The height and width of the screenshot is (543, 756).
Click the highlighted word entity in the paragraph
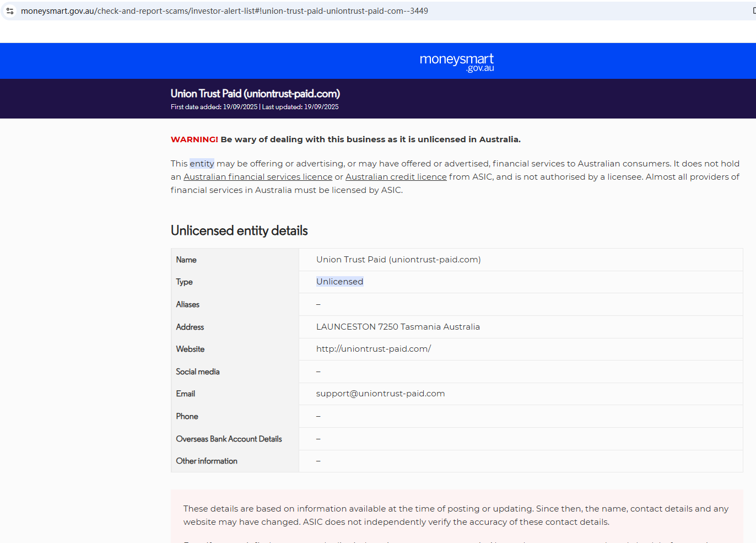coord(202,164)
